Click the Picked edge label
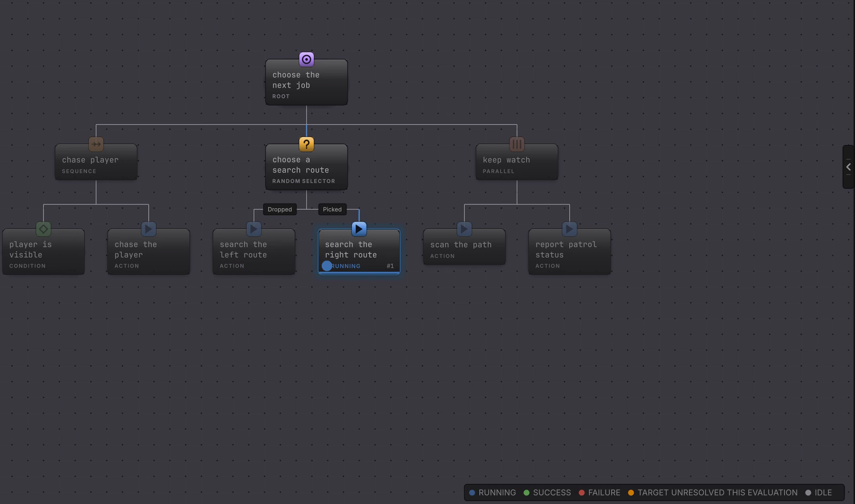Viewport: 855px width, 504px height. tap(332, 209)
